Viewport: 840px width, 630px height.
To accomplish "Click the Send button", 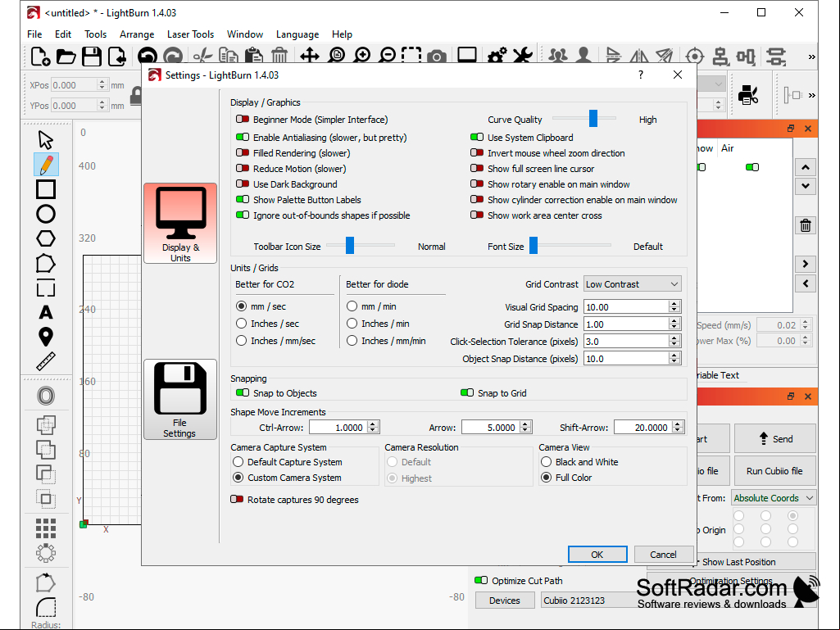I will tap(774, 439).
